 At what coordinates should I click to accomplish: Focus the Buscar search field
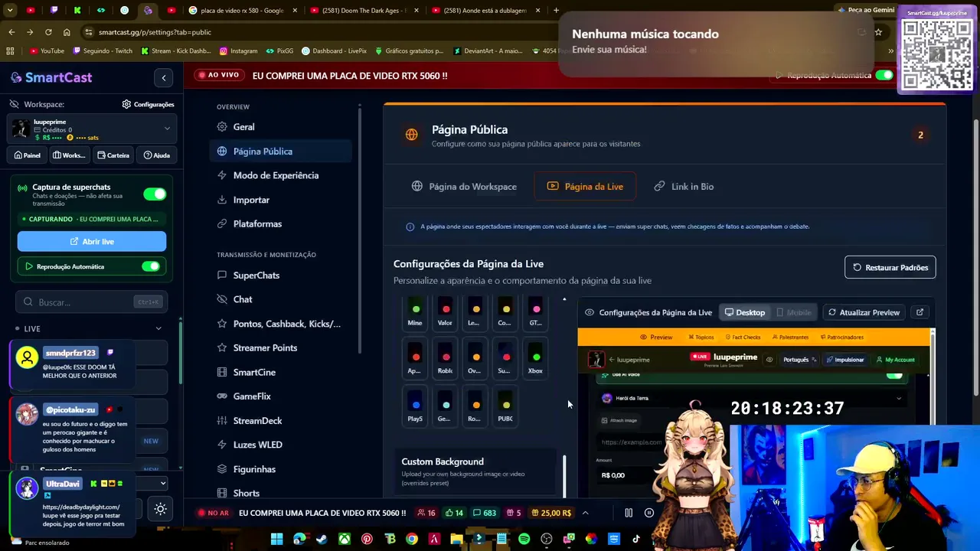click(x=92, y=302)
